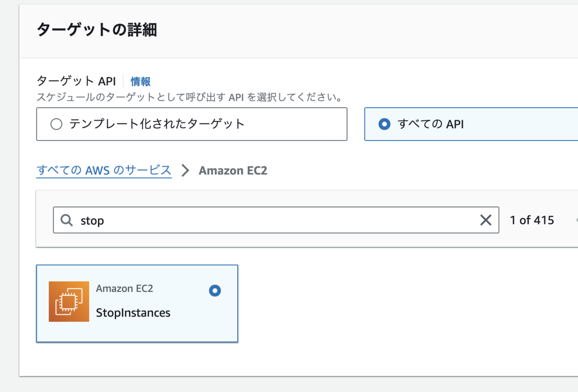The height and width of the screenshot is (392, 578).
Task: Click the Amazon EC2 label in the card
Action: tap(124, 288)
